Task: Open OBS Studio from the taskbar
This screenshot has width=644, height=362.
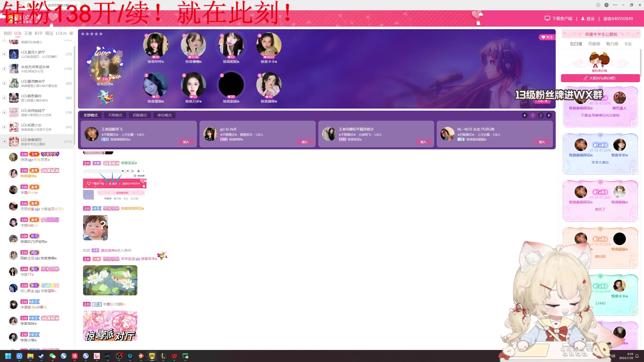Action: (119, 356)
